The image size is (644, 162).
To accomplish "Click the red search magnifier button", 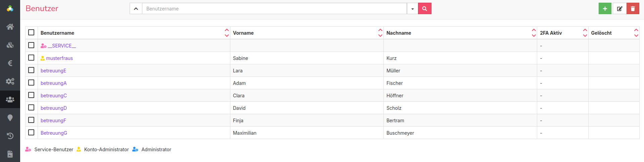I will point(424,8).
